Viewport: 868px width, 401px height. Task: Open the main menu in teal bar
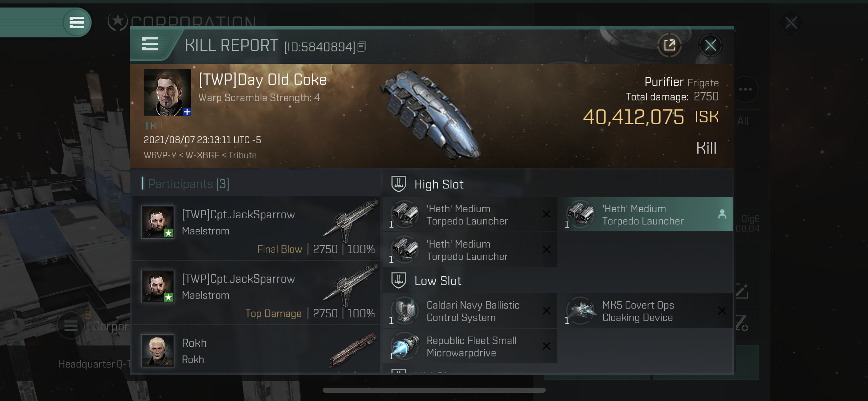tap(77, 23)
